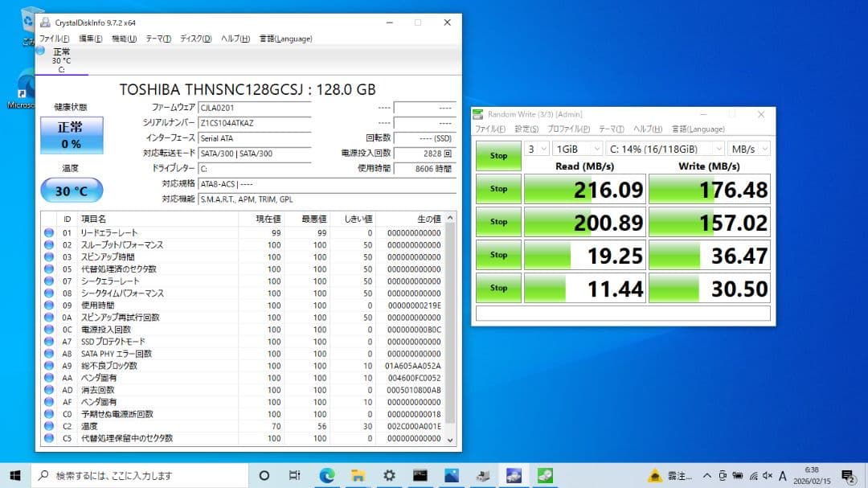Image resolution: width=868 pixels, height=488 pixels.
Task: Open test count dropdown showing 3
Action: click(536, 149)
